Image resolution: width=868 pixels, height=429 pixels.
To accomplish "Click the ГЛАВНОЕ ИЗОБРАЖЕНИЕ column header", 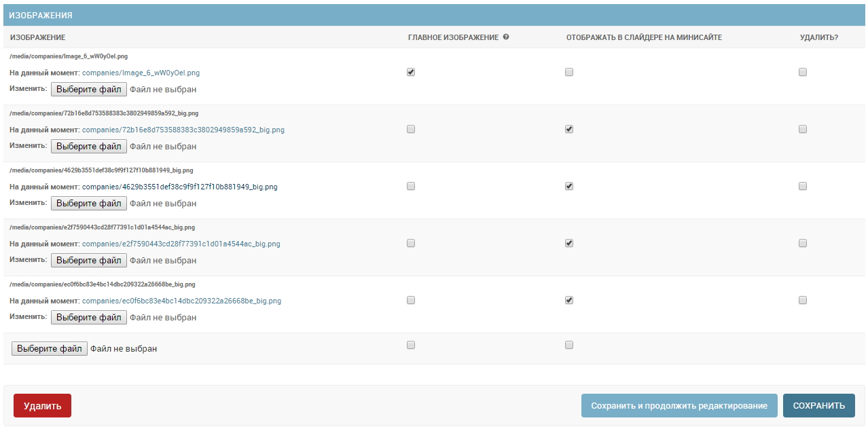I will point(453,37).
